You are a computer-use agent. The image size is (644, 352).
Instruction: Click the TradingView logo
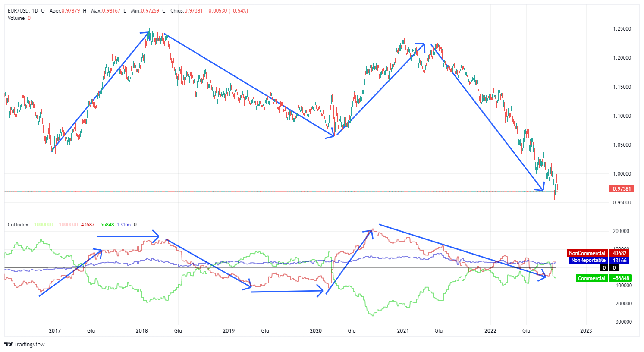coord(25,344)
